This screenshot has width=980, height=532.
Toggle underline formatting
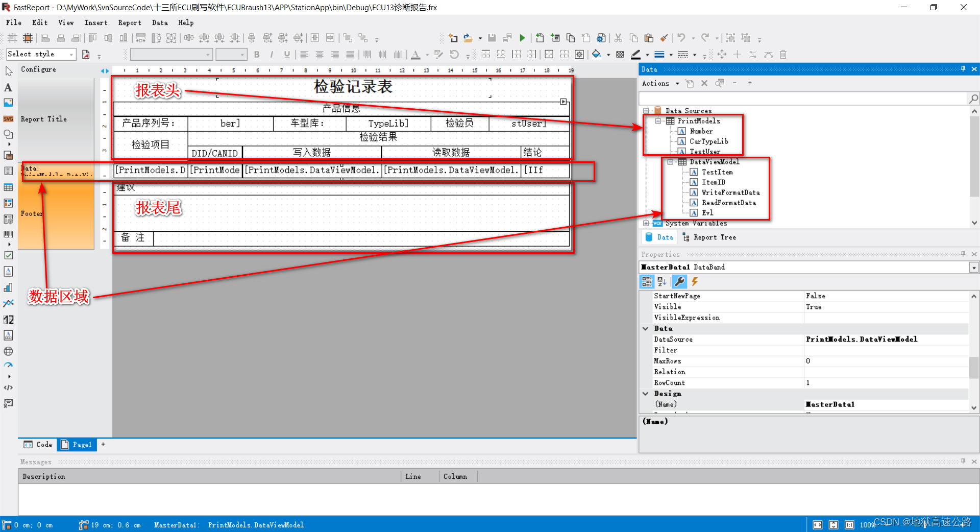click(x=286, y=54)
